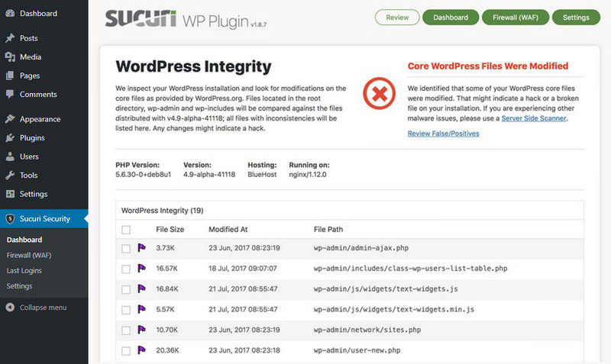This screenshot has height=364, width=611.
Task: Click the Users person icon
Action: pyautogui.click(x=10, y=156)
